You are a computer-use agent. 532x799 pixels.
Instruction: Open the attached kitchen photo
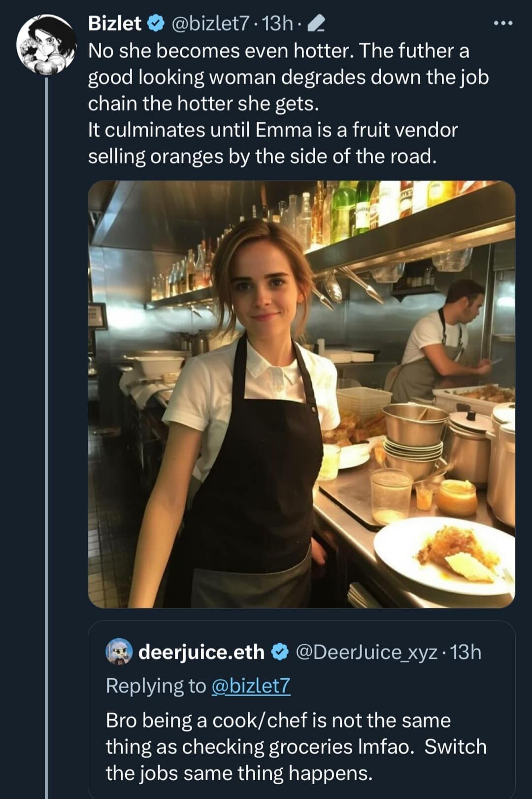pos(301,394)
